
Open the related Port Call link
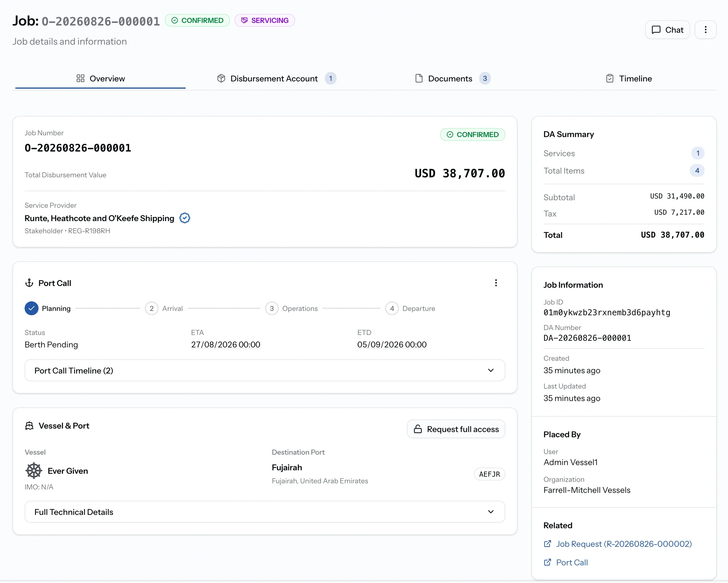[x=572, y=562]
